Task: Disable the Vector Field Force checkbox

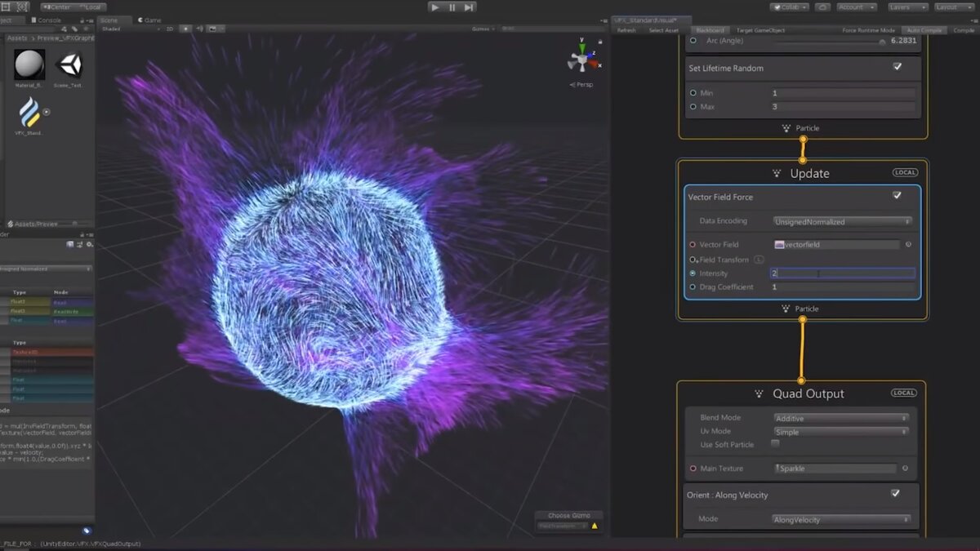Action: pyautogui.click(x=898, y=196)
